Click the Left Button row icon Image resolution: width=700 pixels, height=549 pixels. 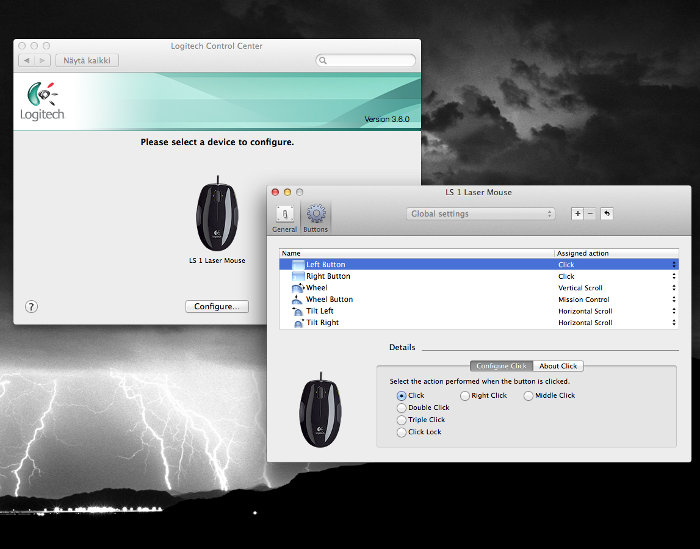[298, 265]
